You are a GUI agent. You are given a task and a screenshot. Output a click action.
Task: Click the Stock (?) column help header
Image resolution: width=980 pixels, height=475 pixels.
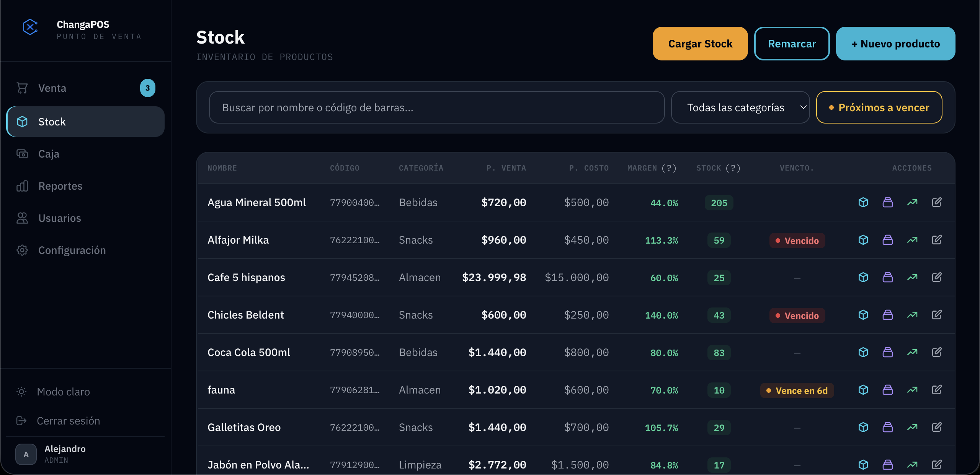(x=718, y=168)
